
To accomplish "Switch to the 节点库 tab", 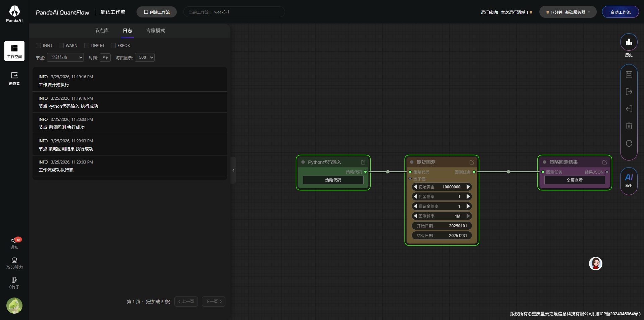I will [x=102, y=31].
